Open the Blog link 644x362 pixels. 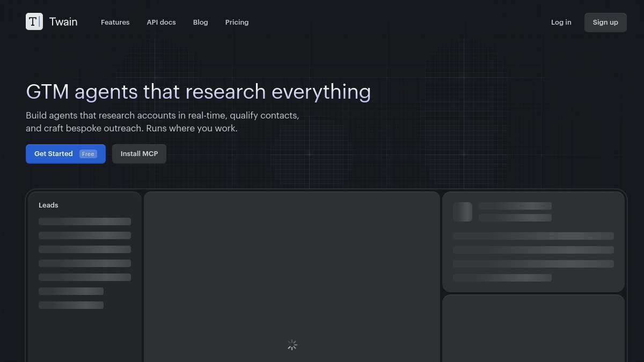click(200, 22)
